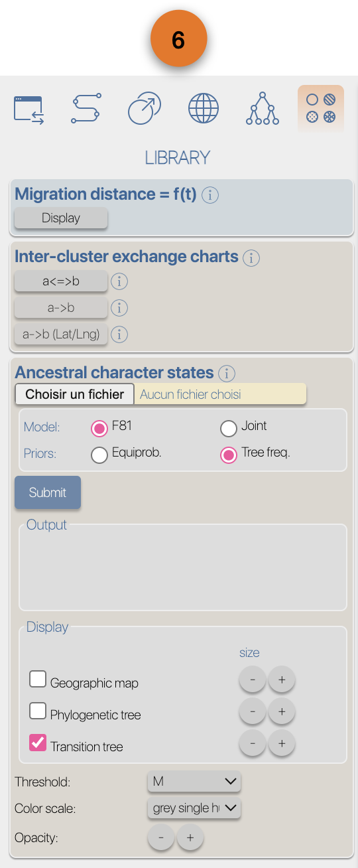Show info for Ancestral character states

227,374
